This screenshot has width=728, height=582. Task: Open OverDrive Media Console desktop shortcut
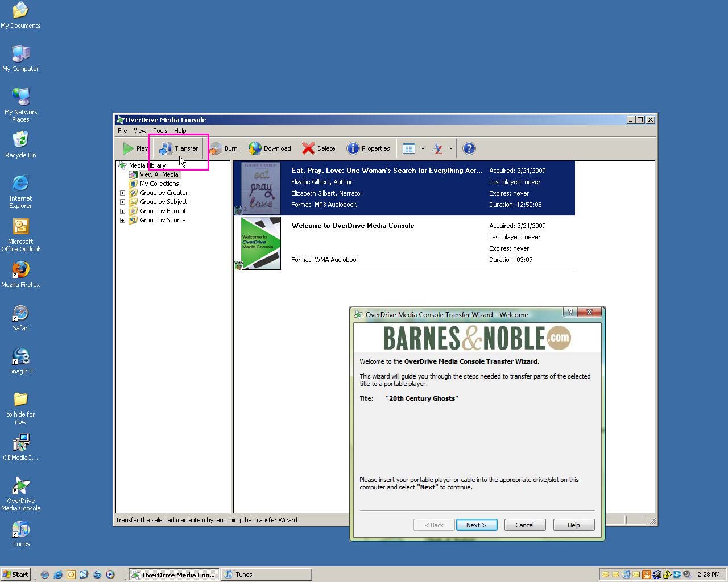[20, 494]
